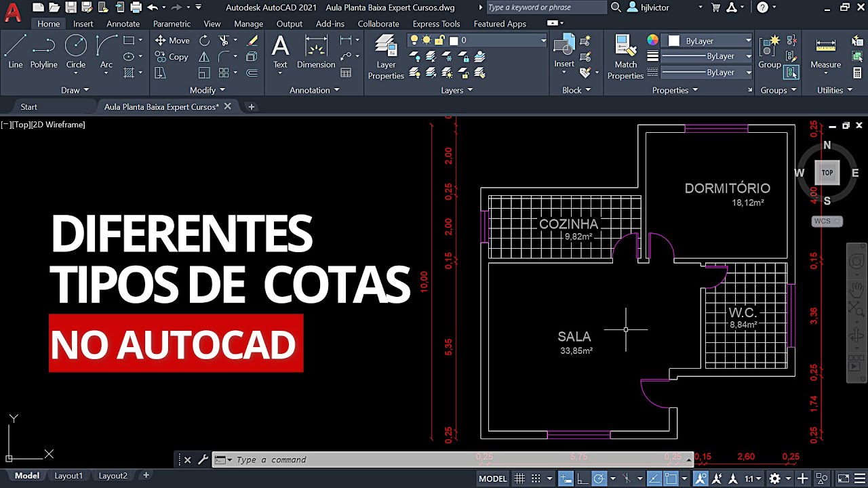The height and width of the screenshot is (488, 868).
Task: Add a new layout tab
Action: click(146, 476)
